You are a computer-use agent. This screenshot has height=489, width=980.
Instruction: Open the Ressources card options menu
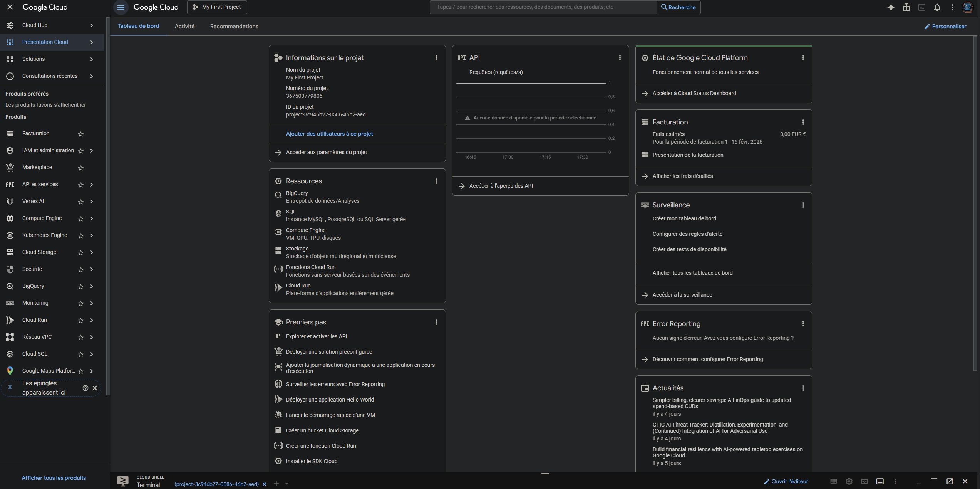coord(436,181)
